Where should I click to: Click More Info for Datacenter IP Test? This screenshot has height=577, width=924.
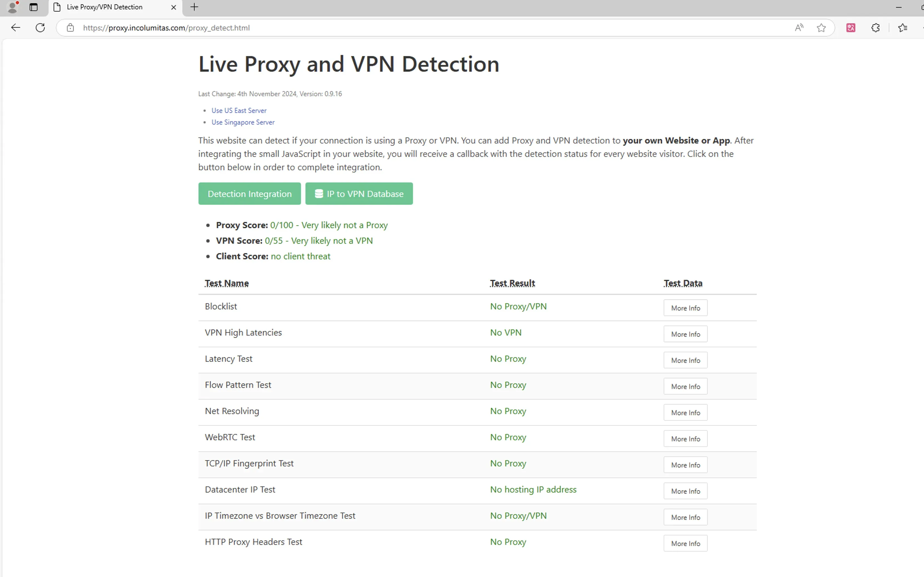click(x=685, y=491)
